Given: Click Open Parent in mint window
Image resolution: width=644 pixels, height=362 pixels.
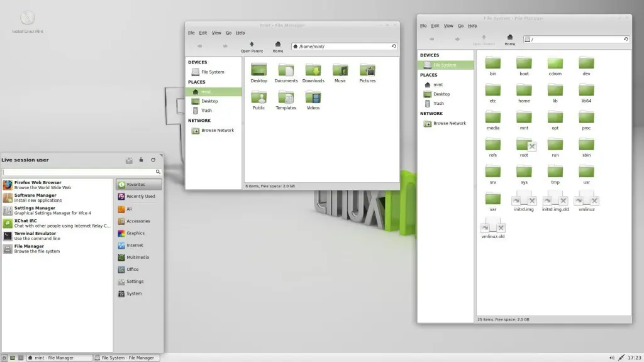Looking at the screenshot, I should coord(252,47).
